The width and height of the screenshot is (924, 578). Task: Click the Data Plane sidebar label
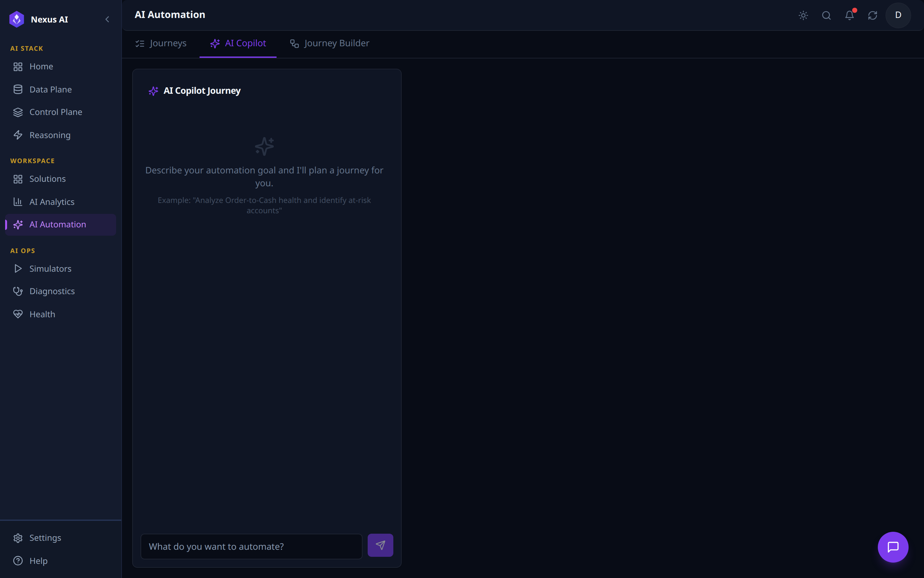tap(51, 90)
